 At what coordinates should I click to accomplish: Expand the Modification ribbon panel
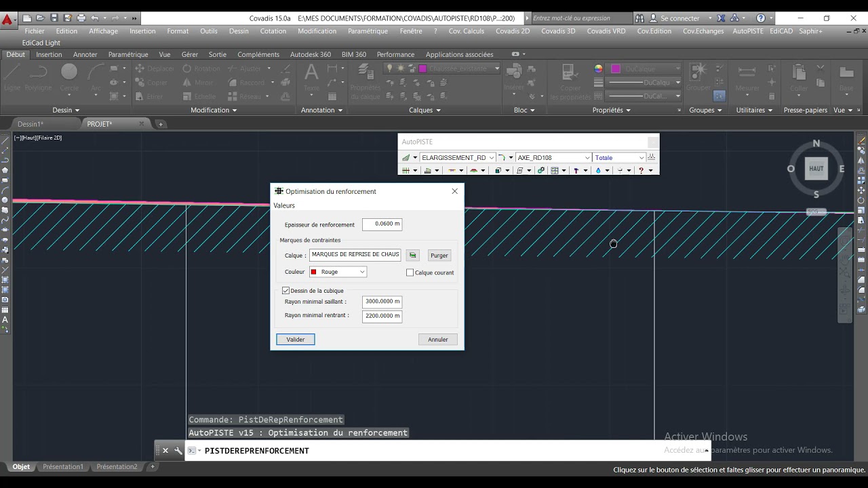pos(214,110)
